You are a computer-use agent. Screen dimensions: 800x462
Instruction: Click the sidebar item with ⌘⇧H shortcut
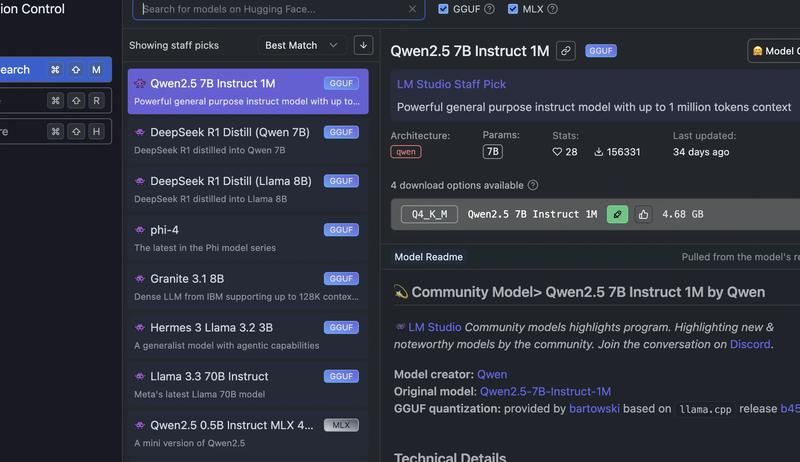tap(56, 132)
